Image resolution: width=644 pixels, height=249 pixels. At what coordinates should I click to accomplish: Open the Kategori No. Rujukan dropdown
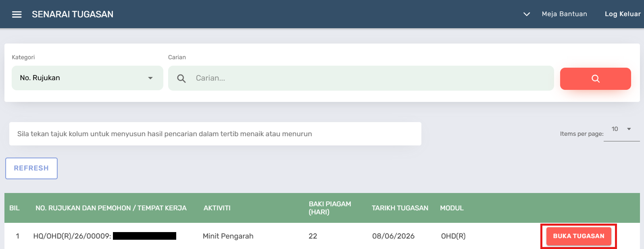click(x=87, y=78)
